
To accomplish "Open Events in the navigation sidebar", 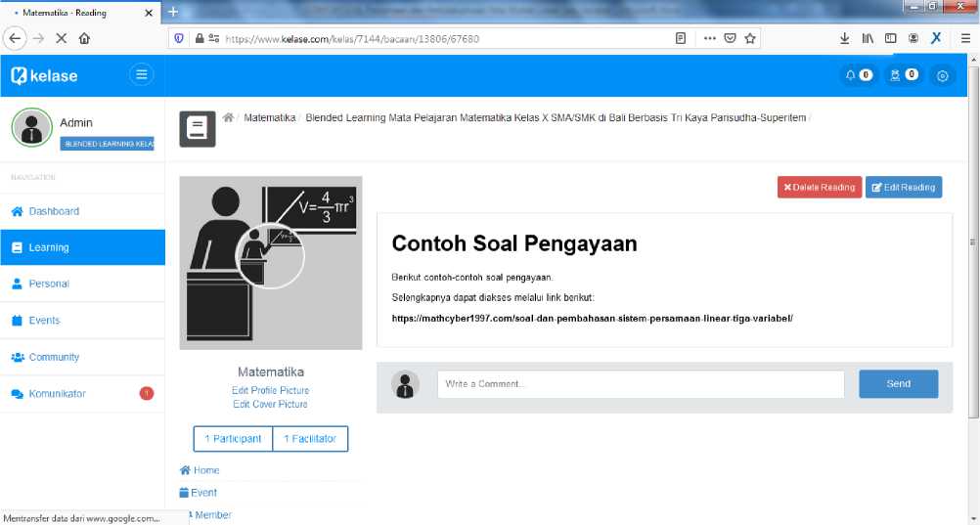I will [x=82, y=321].
